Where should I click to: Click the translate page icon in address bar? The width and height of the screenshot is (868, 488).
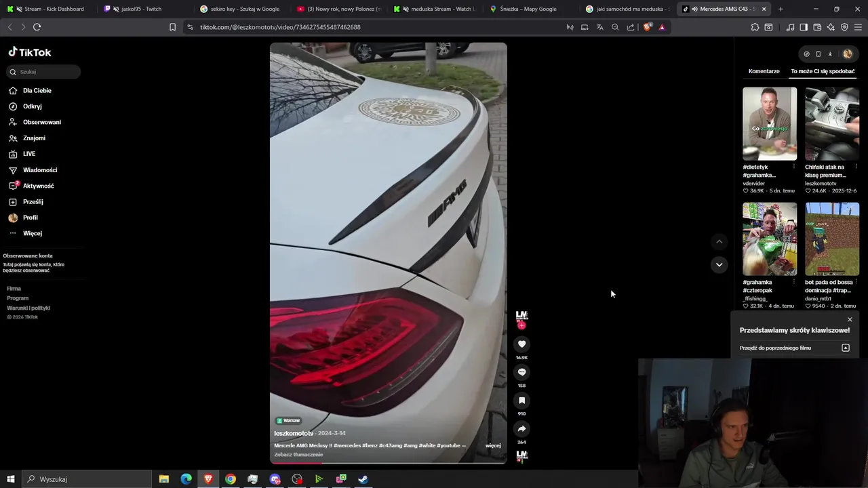coord(599,27)
